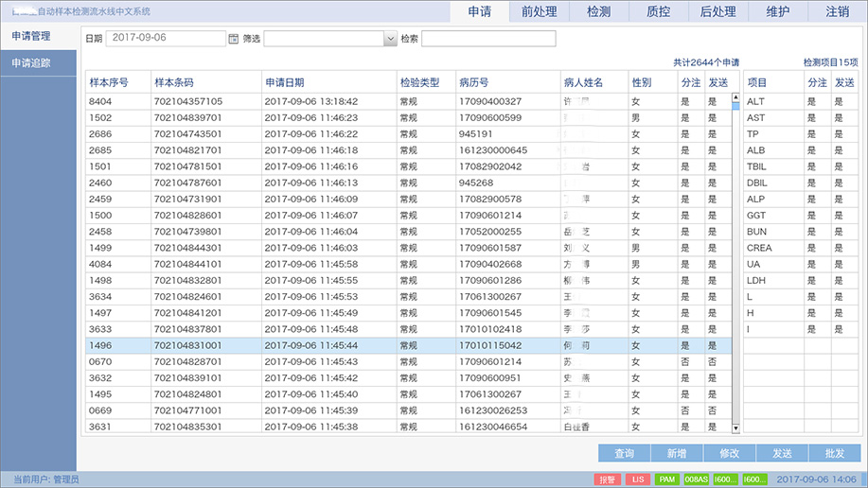Click the table vertical scrollbar thumb

[735, 107]
